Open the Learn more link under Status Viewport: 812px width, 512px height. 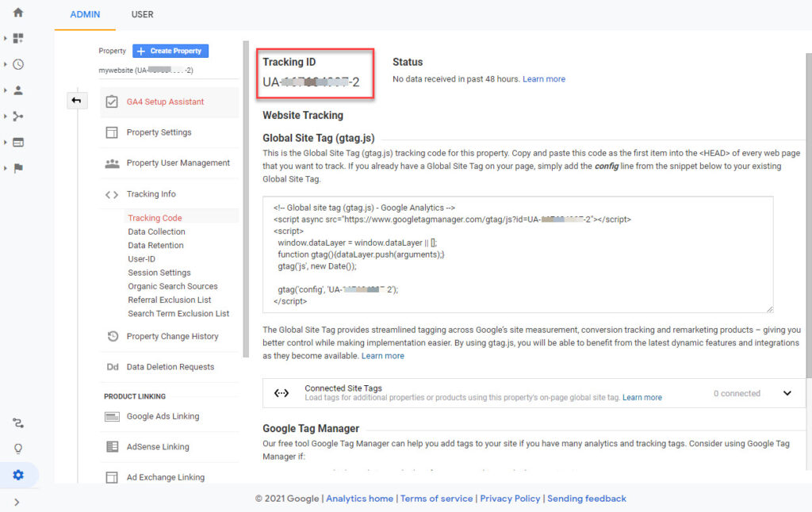coord(544,78)
